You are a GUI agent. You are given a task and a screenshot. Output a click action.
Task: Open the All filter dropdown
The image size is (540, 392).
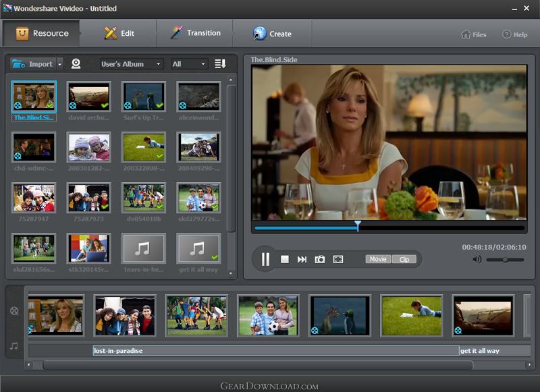[x=190, y=64]
